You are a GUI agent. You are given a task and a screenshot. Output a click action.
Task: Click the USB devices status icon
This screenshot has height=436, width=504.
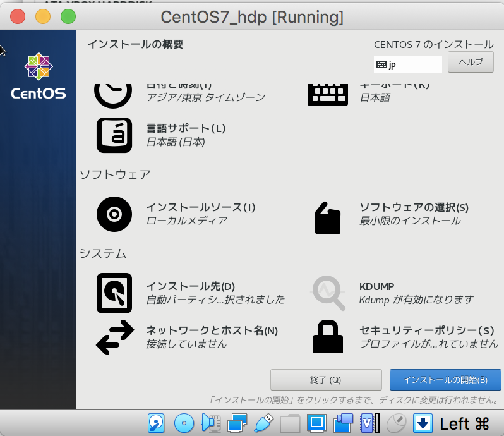tap(263, 423)
